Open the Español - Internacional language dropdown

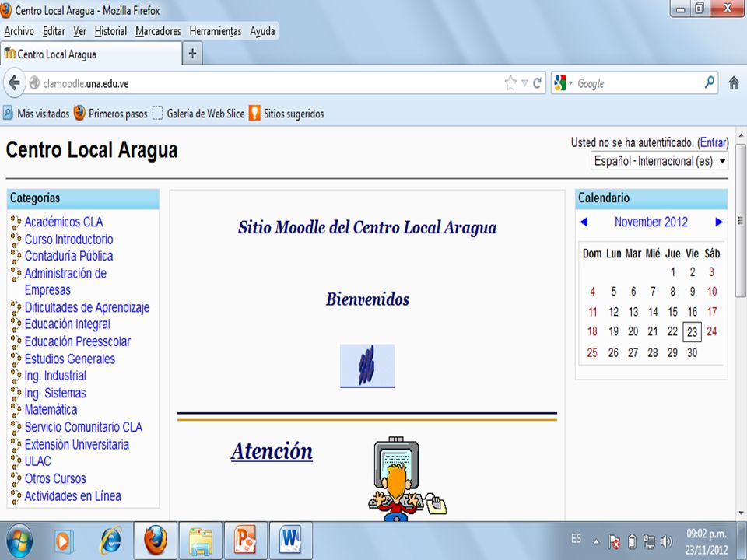tap(659, 161)
